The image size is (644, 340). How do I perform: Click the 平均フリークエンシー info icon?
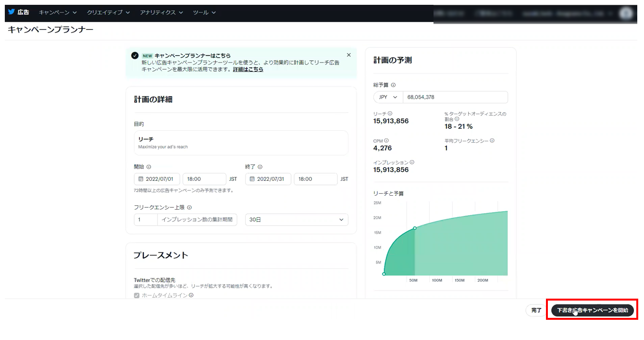point(492,141)
